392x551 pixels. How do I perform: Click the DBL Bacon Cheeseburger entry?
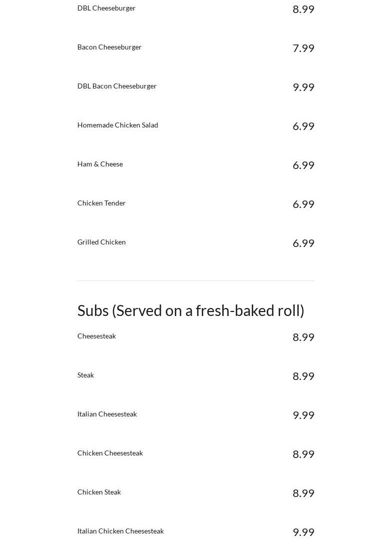117,86
